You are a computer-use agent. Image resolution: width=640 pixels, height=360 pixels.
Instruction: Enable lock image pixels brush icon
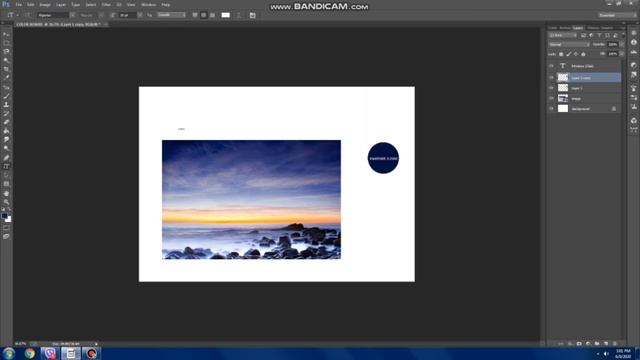coord(569,54)
